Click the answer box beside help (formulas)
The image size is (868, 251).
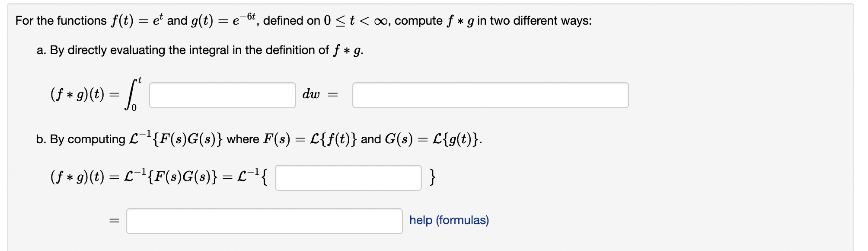[265, 222]
